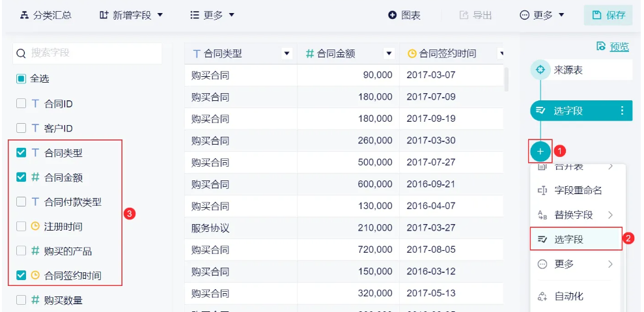Open the 合同类型 column dropdown arrow
The height and width of the screenshot is (312, 644).
tap(287, 53)
